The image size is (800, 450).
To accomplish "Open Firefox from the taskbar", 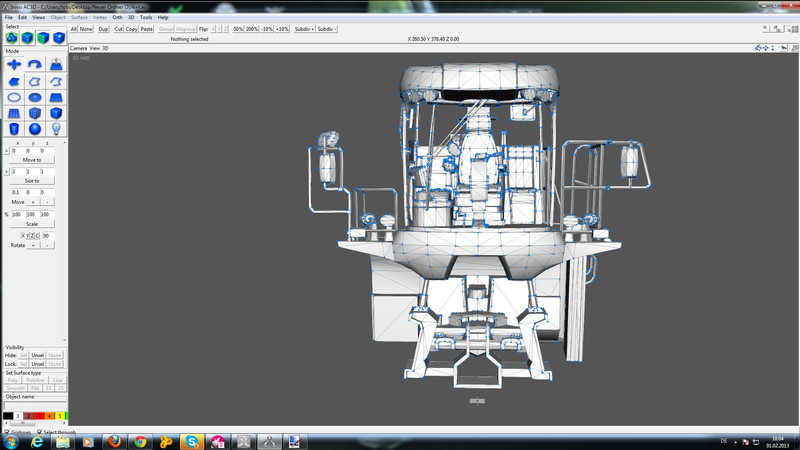I will pyautogui.click(x=114, y=441).
